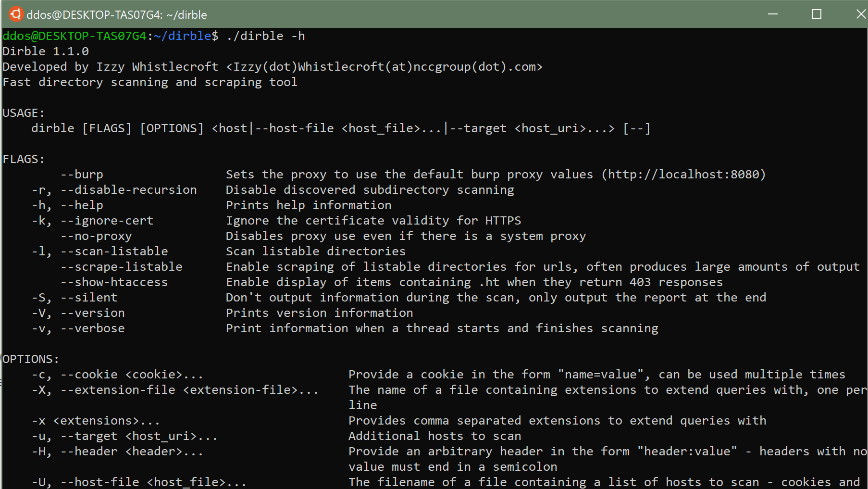Screen dimensions: 868x489
Task: Click 'Provide an arbitrary header' description
Action: 608,451
